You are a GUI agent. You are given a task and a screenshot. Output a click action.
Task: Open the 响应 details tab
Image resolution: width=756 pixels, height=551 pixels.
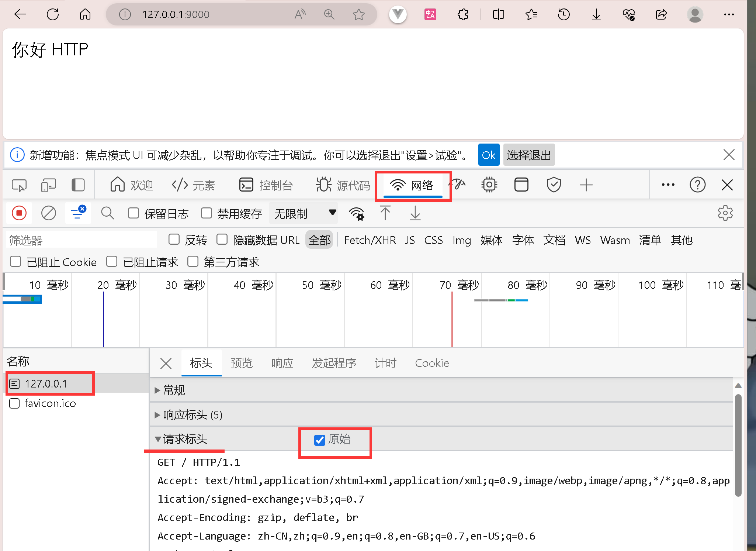[x=282, y=363]
